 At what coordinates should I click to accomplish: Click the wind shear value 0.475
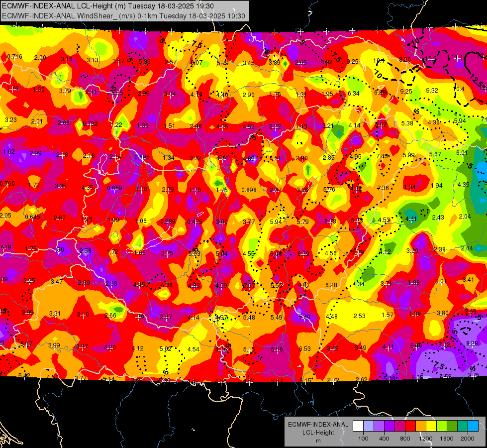[x=195, y=222]
